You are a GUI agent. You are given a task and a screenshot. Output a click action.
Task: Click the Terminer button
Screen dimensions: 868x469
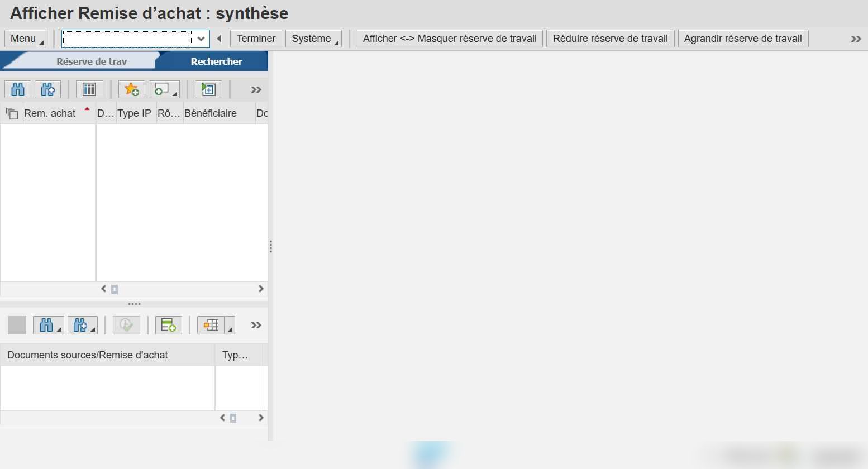coord(256,39)
